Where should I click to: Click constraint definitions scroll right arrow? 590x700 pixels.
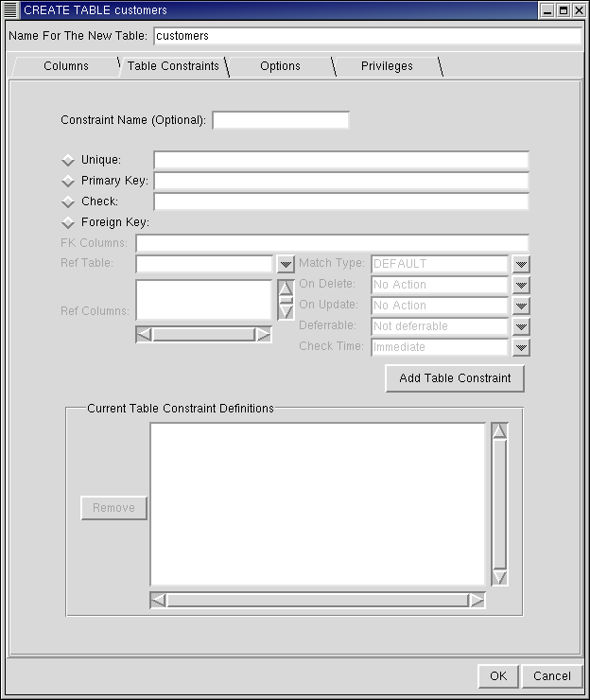click(477, 601)
